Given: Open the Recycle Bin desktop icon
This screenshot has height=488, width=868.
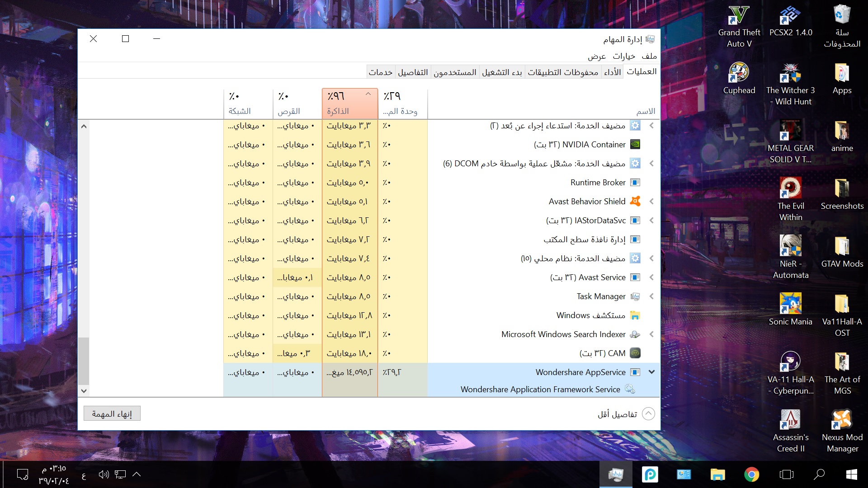Looking at the screenshot, I should click(842, 27).
